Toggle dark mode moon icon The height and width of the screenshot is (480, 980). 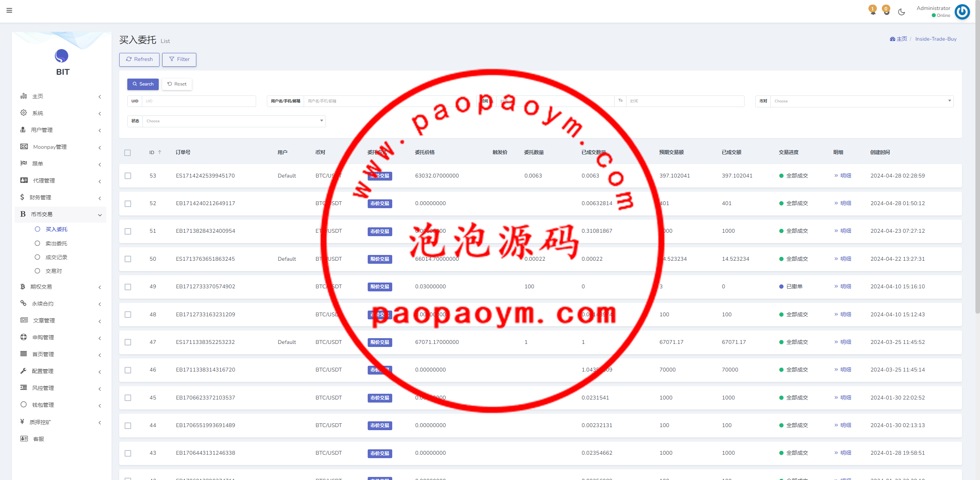pyautogui.click(x=901, y=12)
